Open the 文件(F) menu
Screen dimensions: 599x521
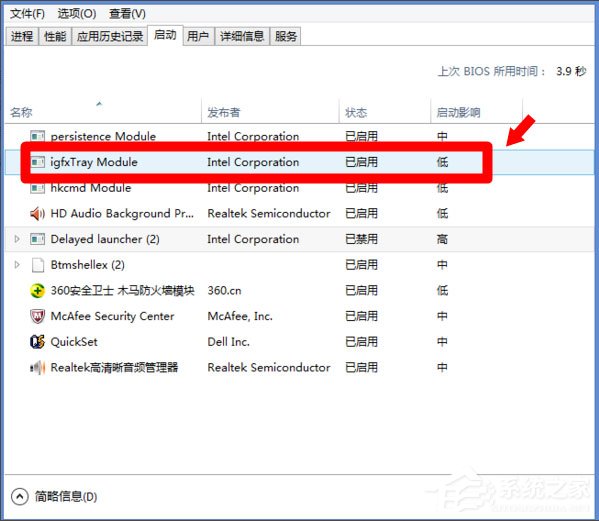[27, 14]
